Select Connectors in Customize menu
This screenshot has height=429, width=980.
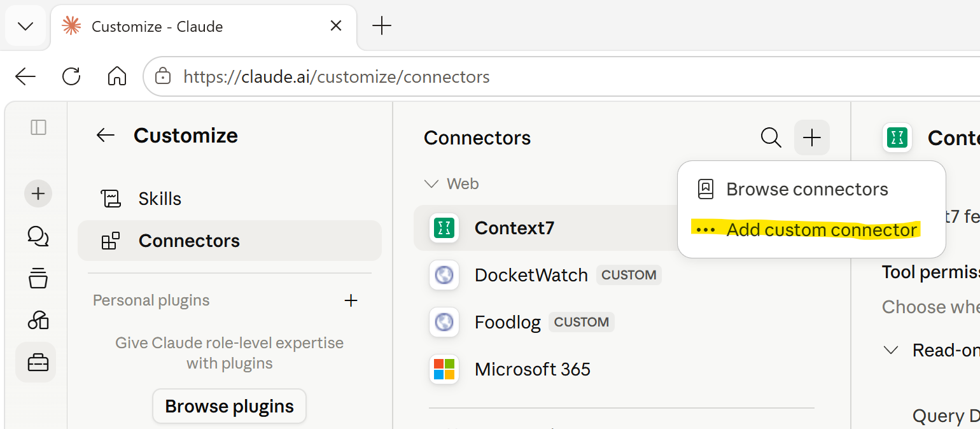(x=229, y=241)
